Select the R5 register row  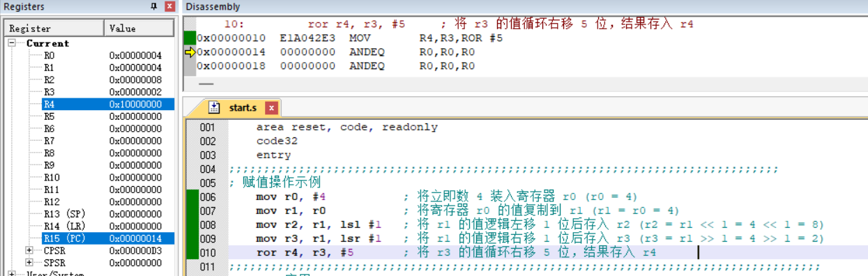[x=89, y=116]
